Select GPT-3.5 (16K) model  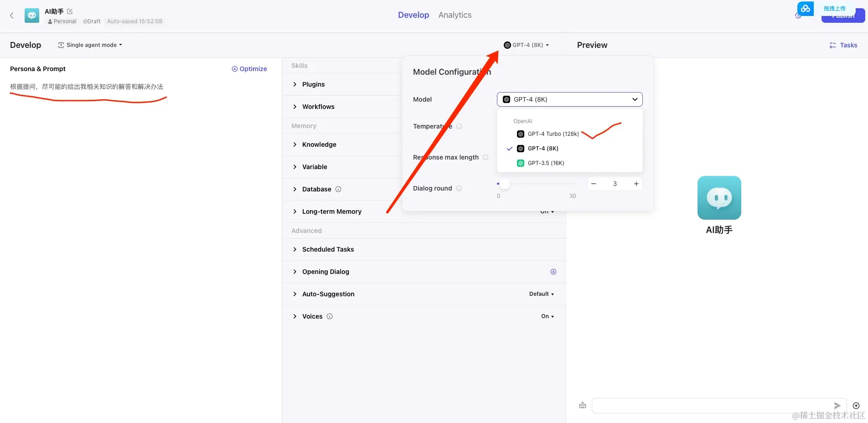[569, 163]
